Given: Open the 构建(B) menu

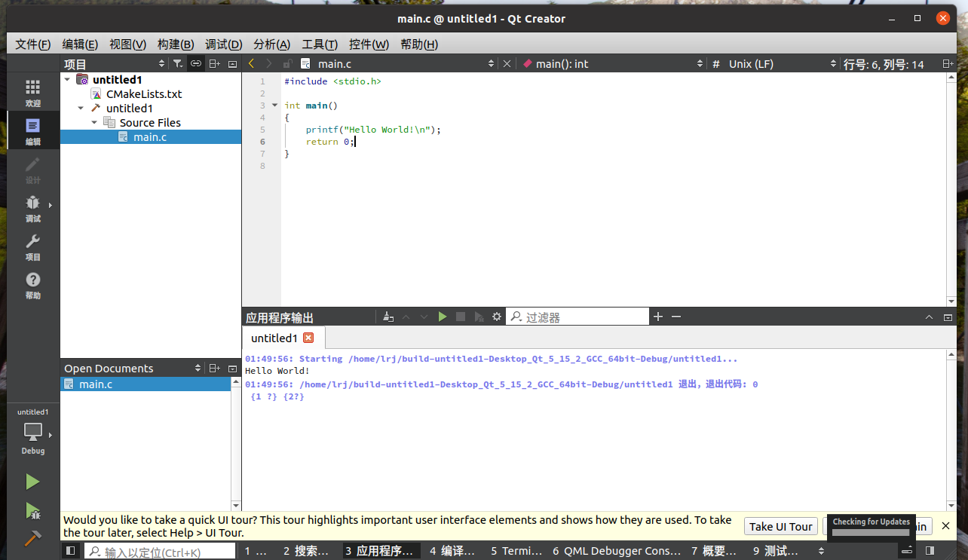Looking at the screenshot, I should 176,44.
